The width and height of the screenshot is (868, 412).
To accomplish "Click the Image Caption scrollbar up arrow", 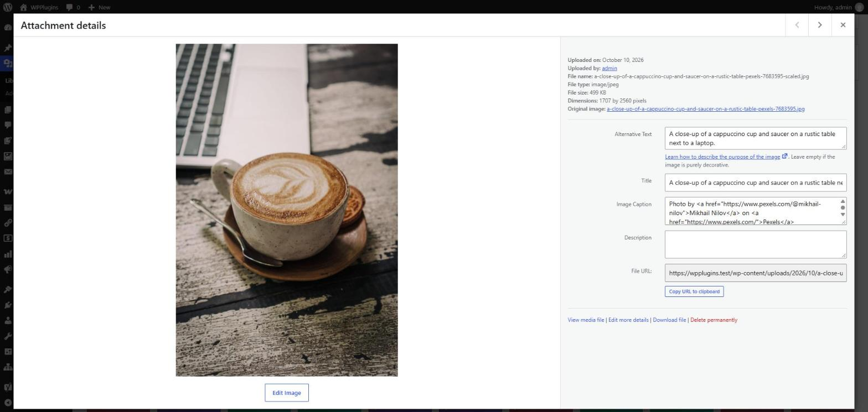I will (843, 201).
